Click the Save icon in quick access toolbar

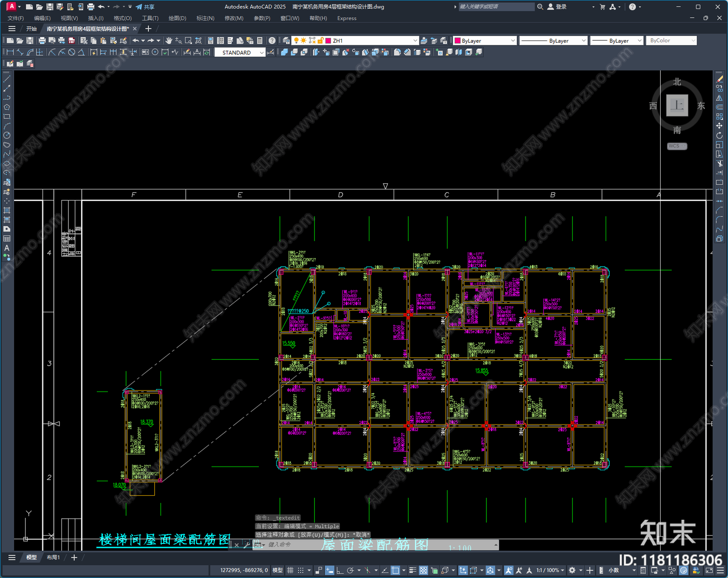50,7
